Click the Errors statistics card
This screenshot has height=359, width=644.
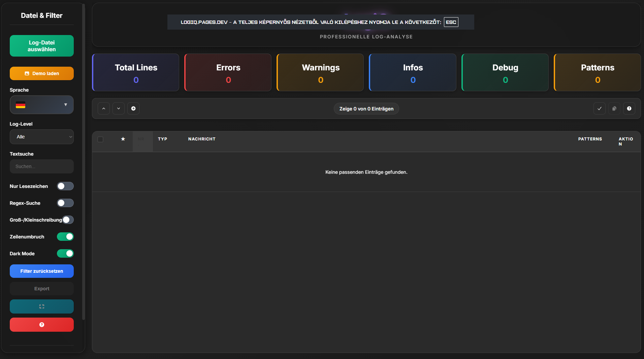(228, 72)
